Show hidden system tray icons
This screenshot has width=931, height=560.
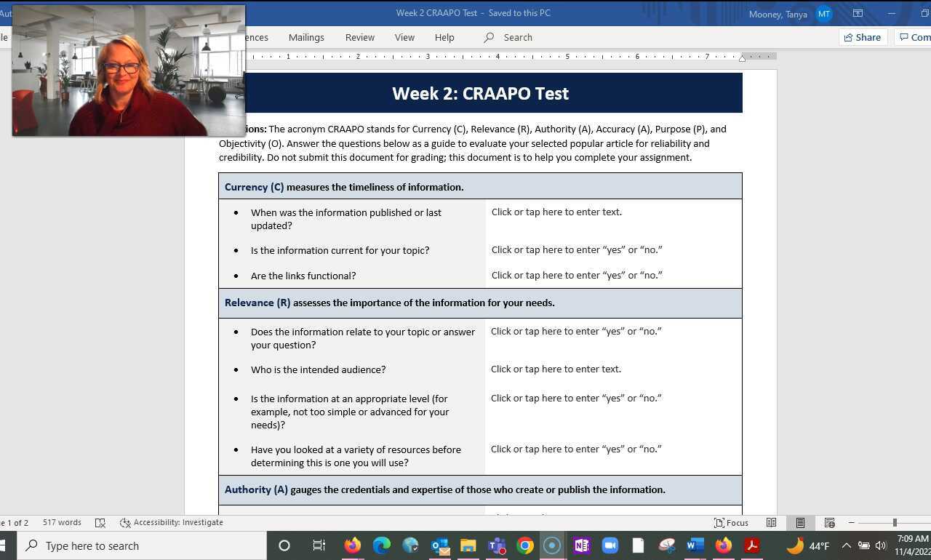click(x=847, y=545)
